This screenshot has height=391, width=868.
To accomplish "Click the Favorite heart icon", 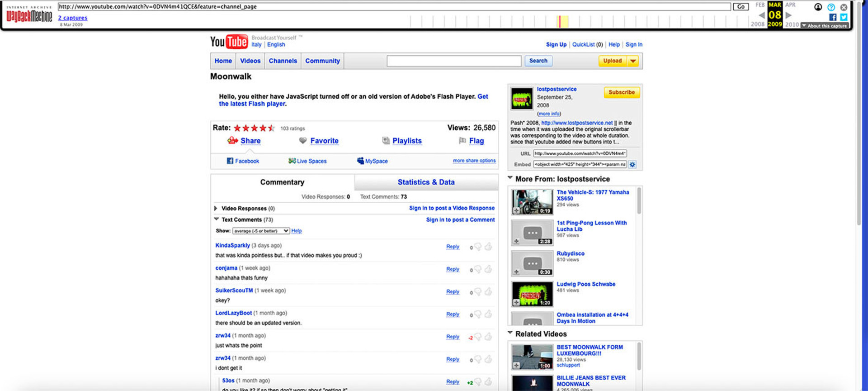I will (303, 141).
